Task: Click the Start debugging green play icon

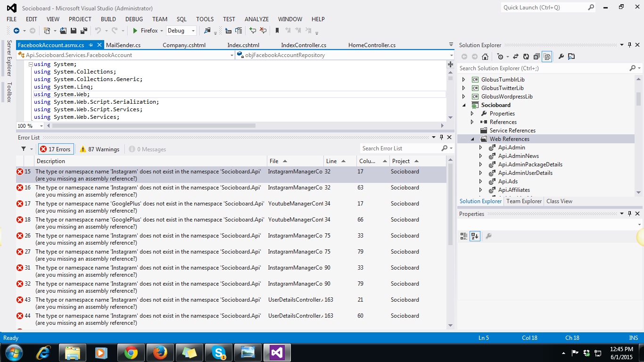Action: click(135, 31)
